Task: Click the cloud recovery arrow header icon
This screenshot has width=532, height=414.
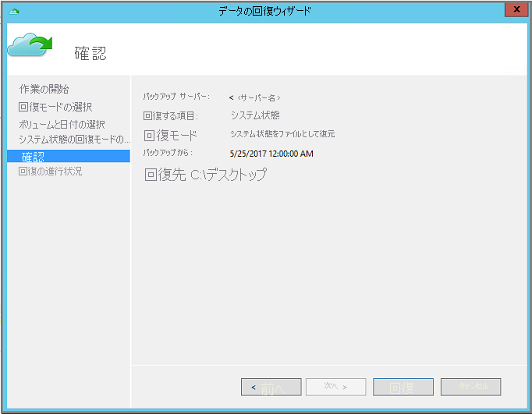Action: pos(30,44)
